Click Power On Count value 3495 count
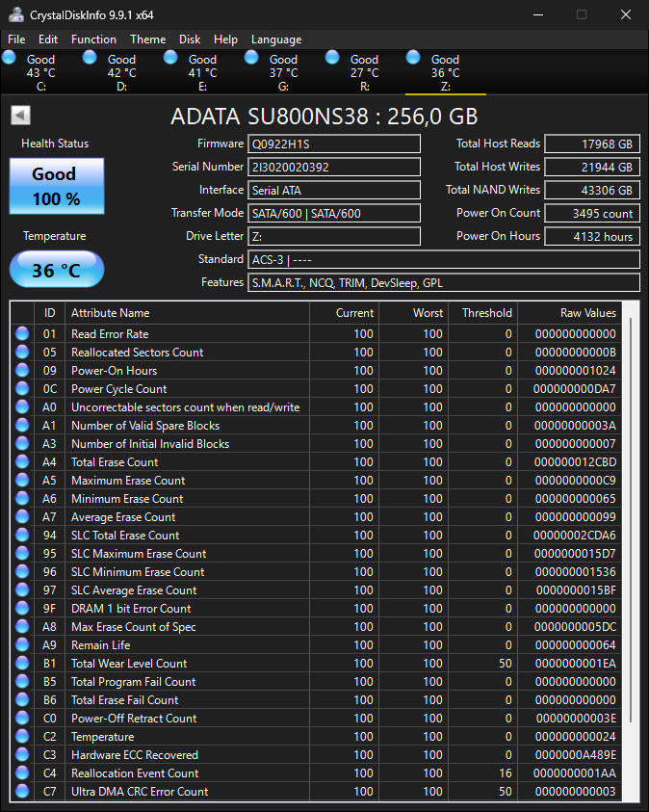The width and height of the screenshot is (649, 812). 592,213
